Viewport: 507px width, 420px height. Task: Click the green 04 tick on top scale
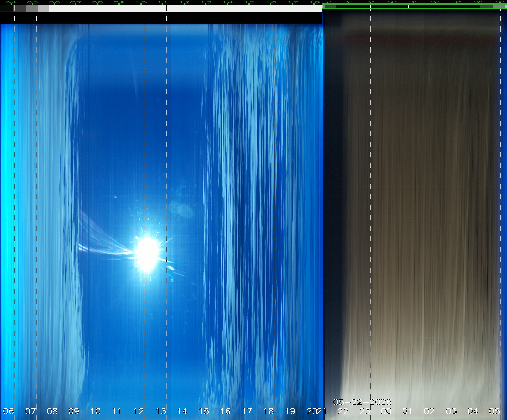tap(11, 3)
